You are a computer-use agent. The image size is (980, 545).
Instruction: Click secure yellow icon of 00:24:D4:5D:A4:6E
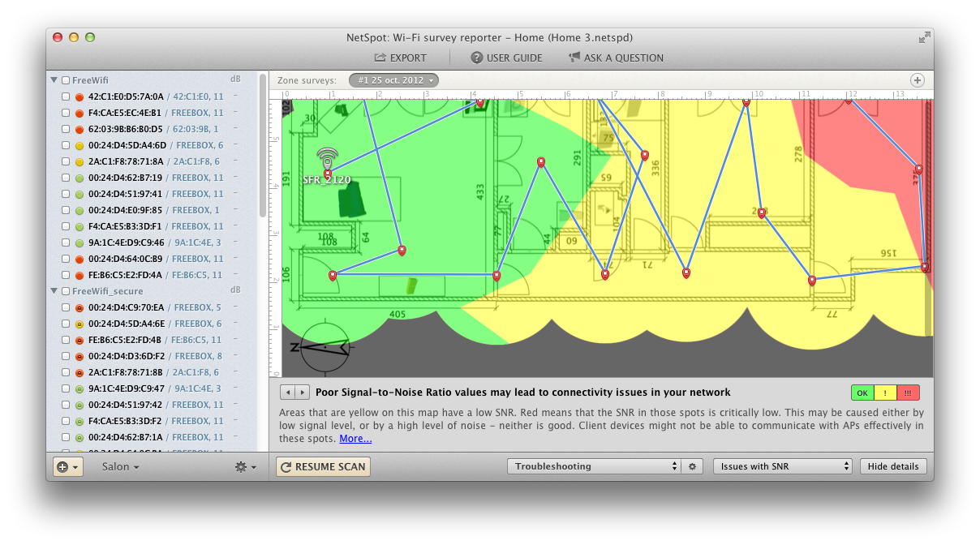(x=80, y=324)
